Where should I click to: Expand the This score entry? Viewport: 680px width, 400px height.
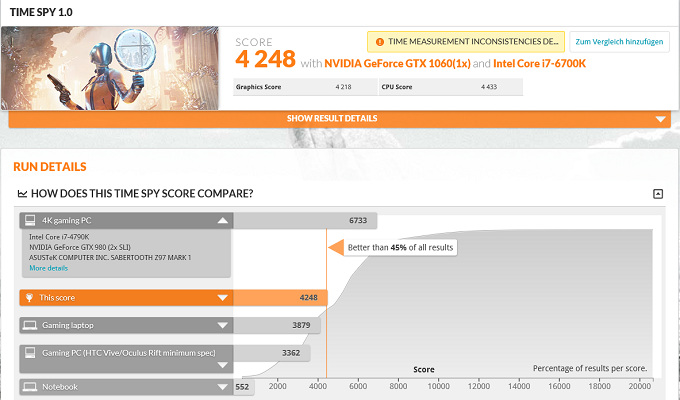222,298
